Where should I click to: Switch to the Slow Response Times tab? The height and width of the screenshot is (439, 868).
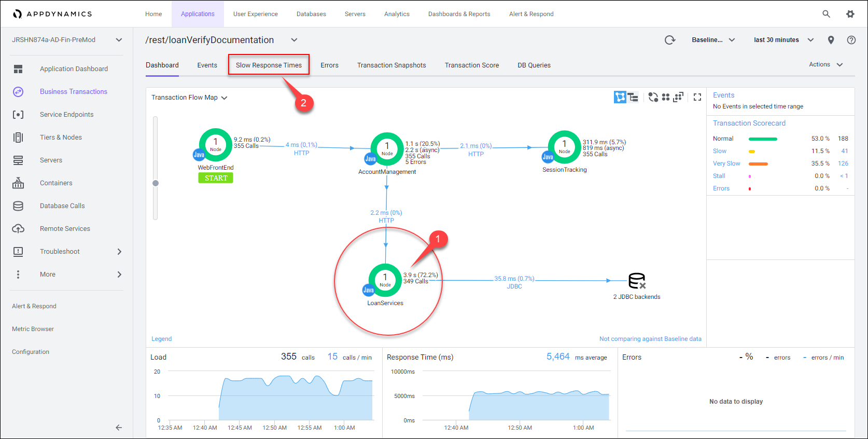tap(269, 65)
